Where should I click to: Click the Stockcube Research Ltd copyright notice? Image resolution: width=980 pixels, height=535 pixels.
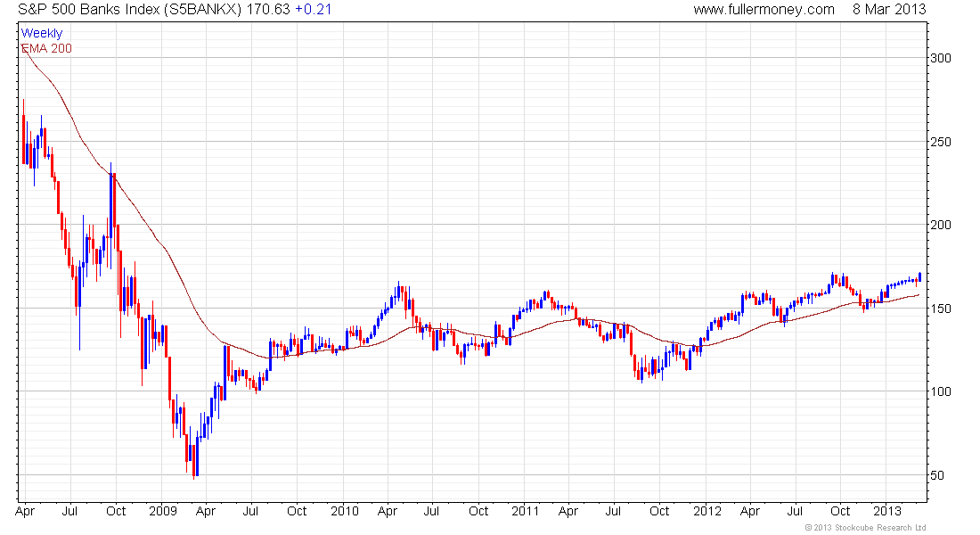865,528
